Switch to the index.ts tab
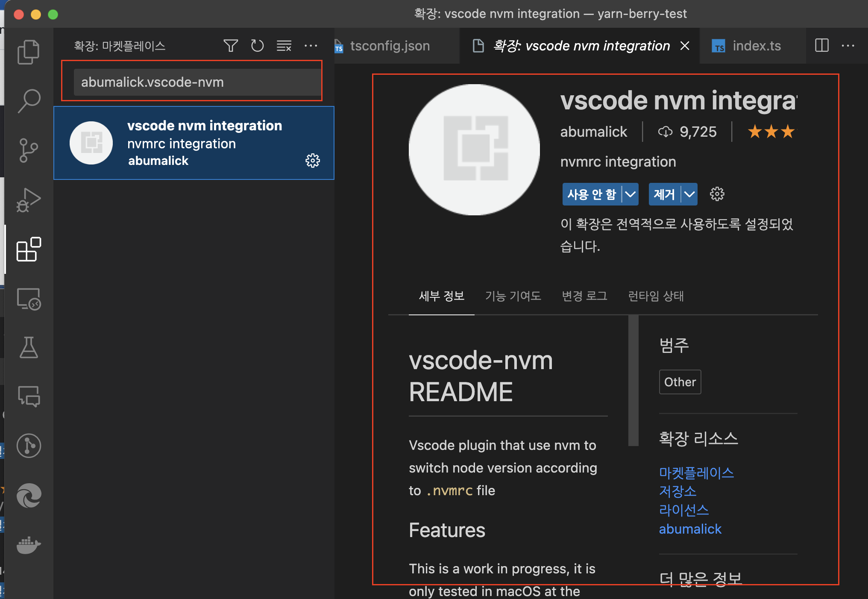 [753, 46]
